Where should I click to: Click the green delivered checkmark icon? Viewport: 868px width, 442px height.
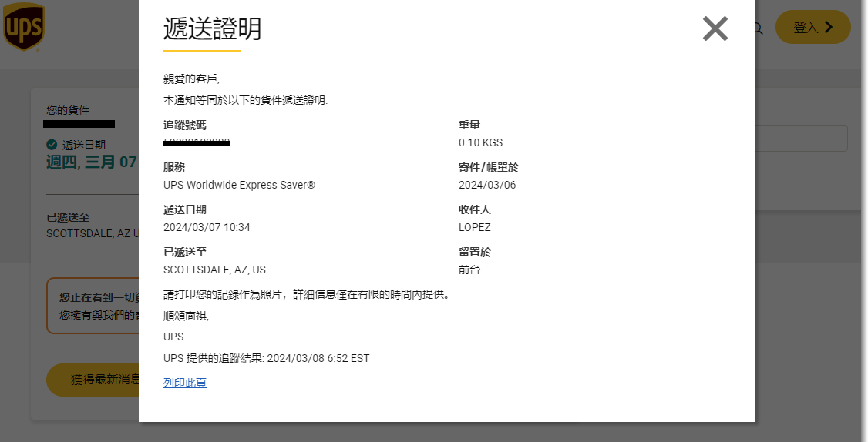pyautogui.click(x=52, y=145)
